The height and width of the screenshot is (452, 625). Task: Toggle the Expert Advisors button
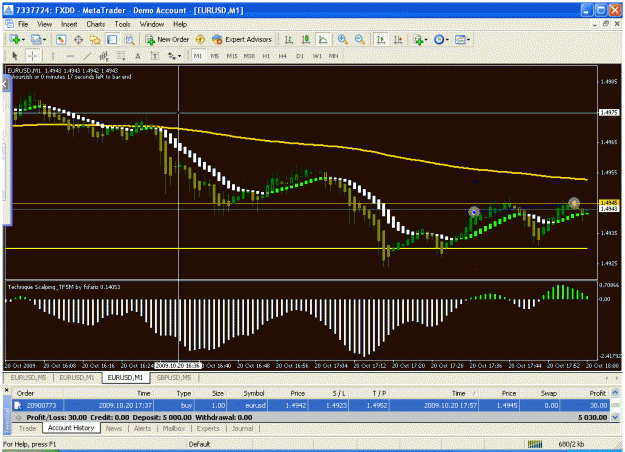242,39
